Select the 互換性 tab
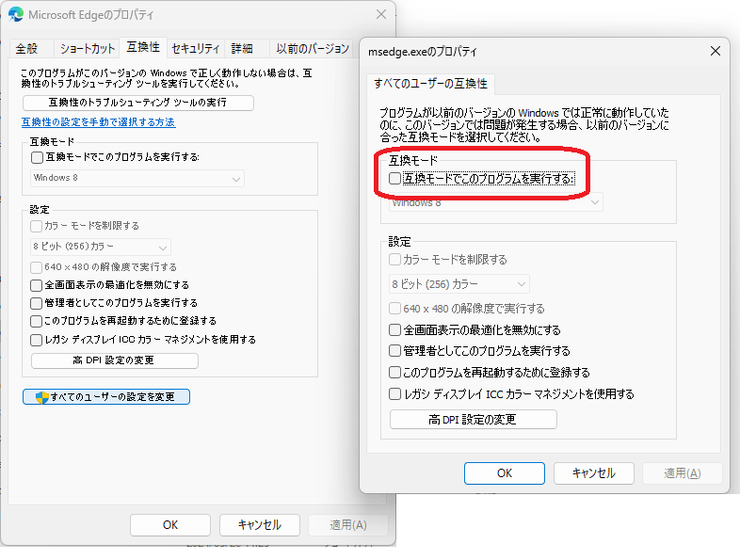The image size is (740, 560). click(x=143, y=47)
